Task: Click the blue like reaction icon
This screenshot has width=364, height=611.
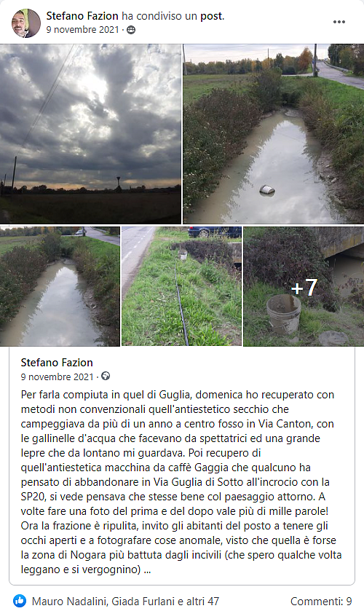Action: coord(20,601)
